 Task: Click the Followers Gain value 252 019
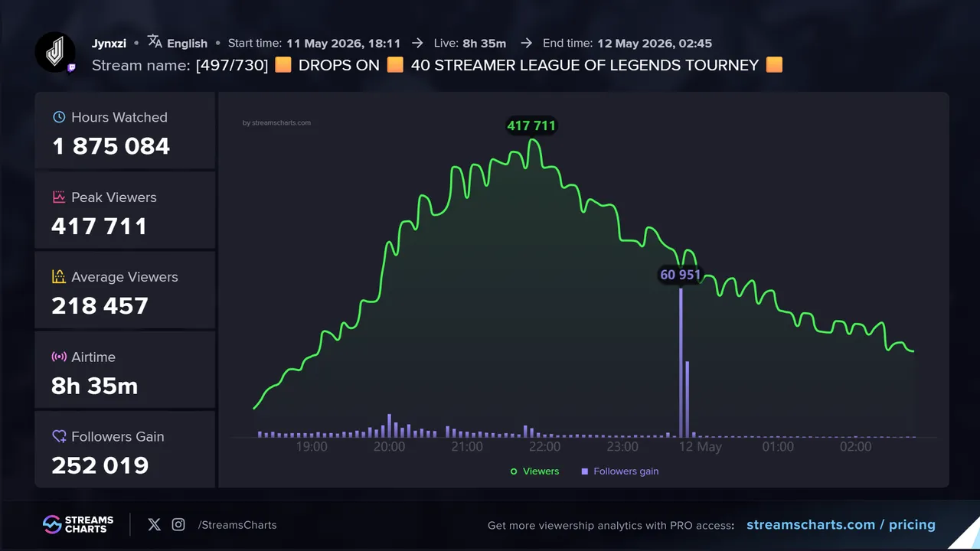100,465
